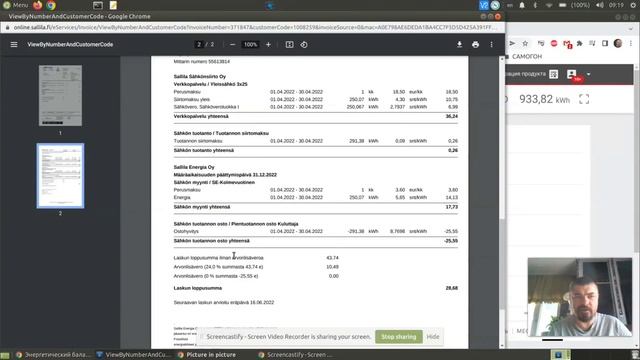Open the САМОГОН bookmark folder
640x360 pixels.
click(x=524, y=56)
